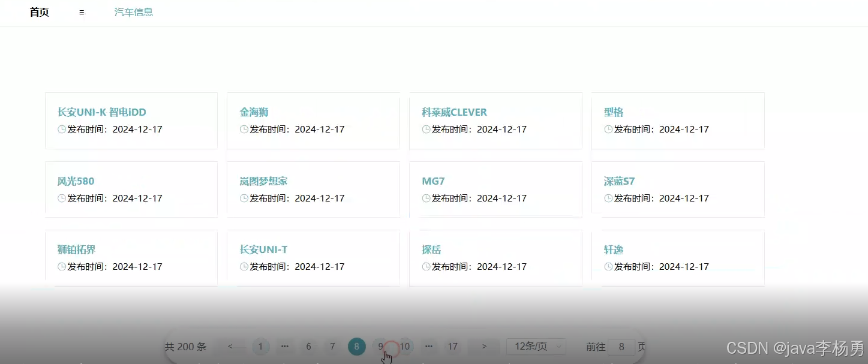
Task: Open the MG7 car card
Action: coord(495,189)
